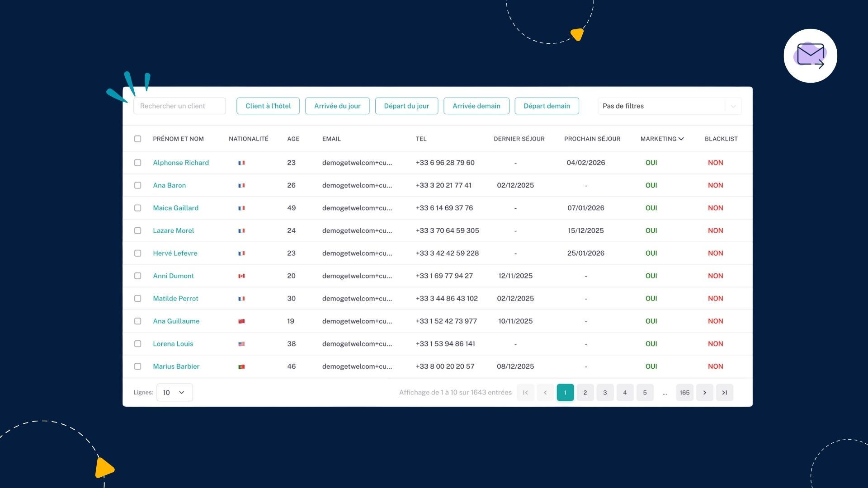Go to the previous page chevron icon
Image resolution: width=868 pixels, height=488 pixels.
coord(545,392)
